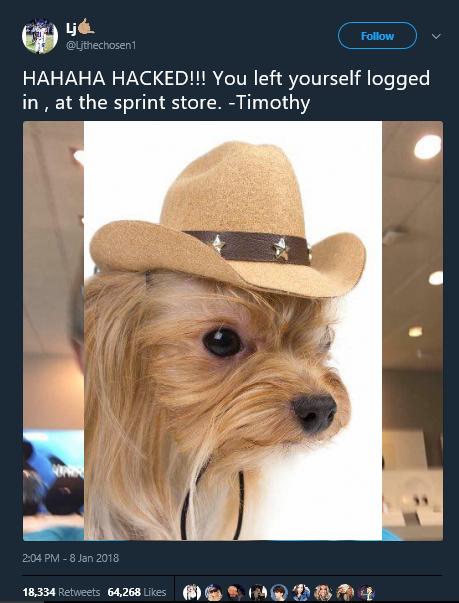Follow the Ljthechosen1 account

[x=377, y=36]
